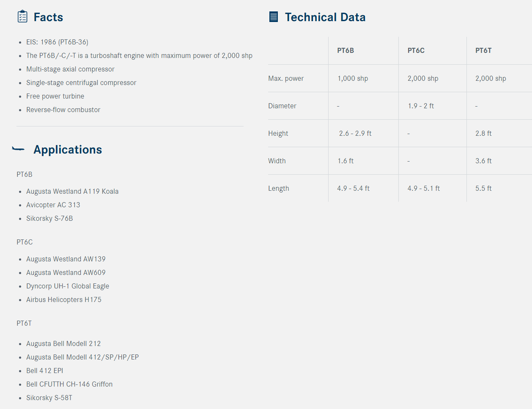Click Avicopter AC 313 entry
The width and height of the screenshot is (532, 409).
tap(53, 205)
